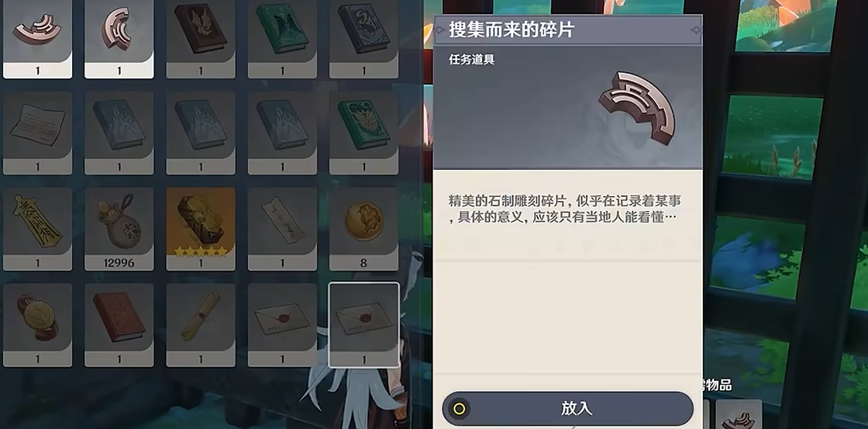The width and height of the screenshot is (868, 429).
Task: Select the golden talisman tag item
Action: (x=37, y=229)
